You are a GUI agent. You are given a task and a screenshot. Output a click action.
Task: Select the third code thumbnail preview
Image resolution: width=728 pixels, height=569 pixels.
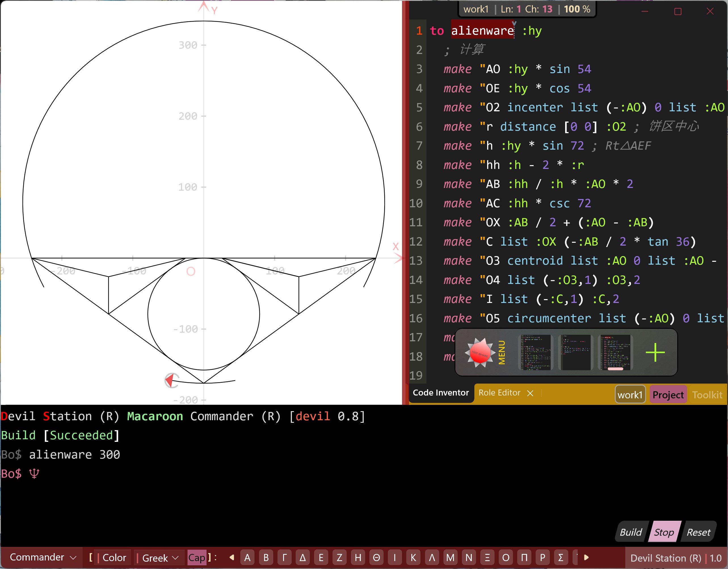[615, 353]
